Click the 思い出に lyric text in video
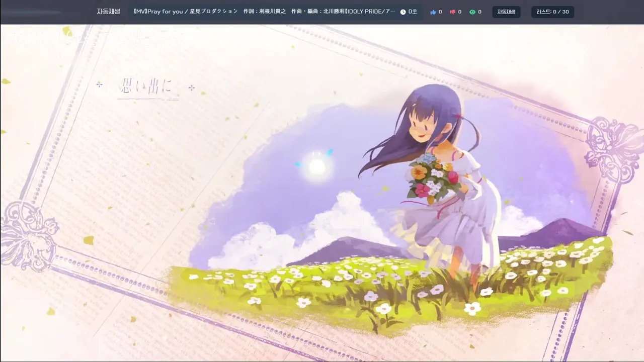644x362 pixels. [145, 86]
